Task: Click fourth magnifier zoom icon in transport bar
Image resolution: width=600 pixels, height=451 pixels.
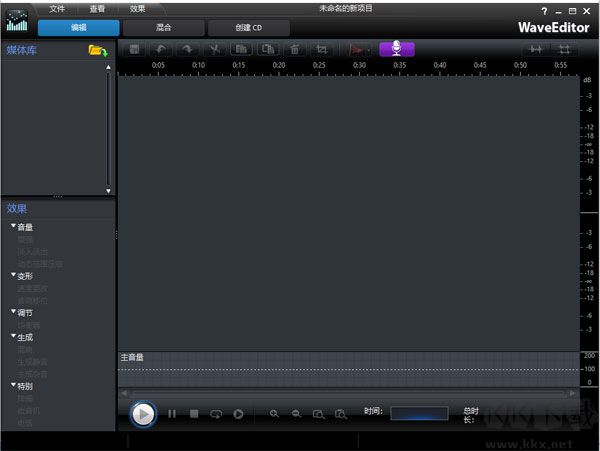Action: (x=341, y=414)
